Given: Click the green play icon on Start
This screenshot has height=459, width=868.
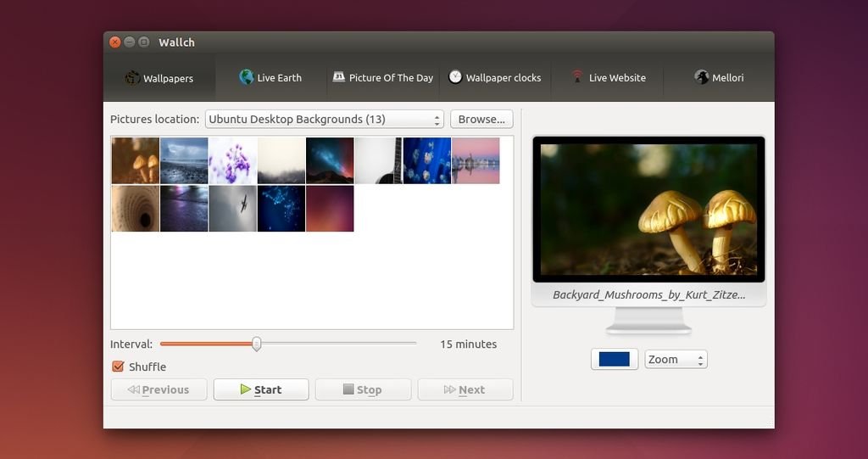Looking at the screenshot, I should pyautogui.click(x=246, y=389).
